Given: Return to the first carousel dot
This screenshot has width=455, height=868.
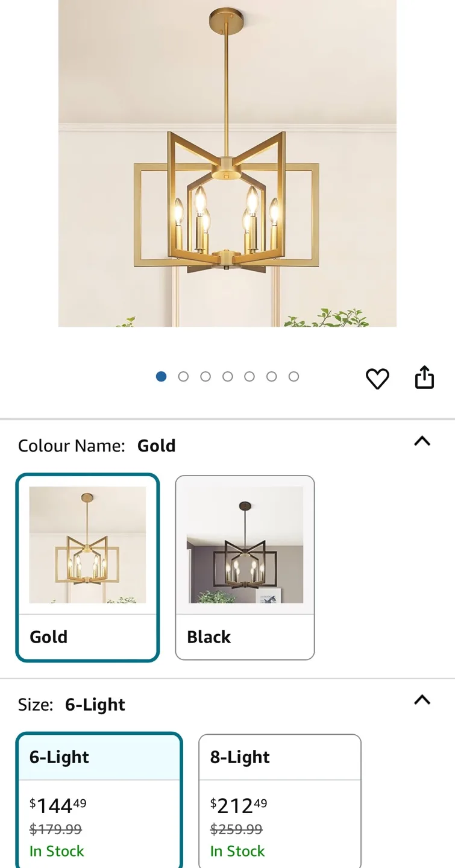Looking at the screenshot, I should click(x=161, y=376).
